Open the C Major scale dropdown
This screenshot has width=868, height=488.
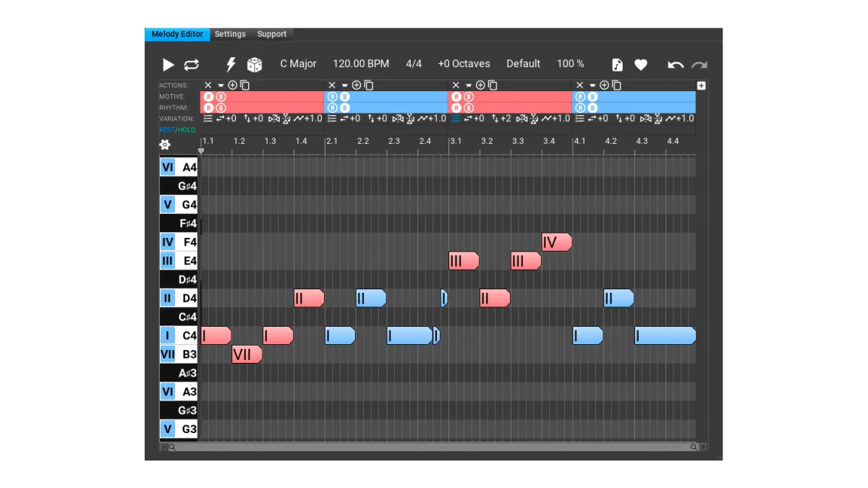click(299, 64)
